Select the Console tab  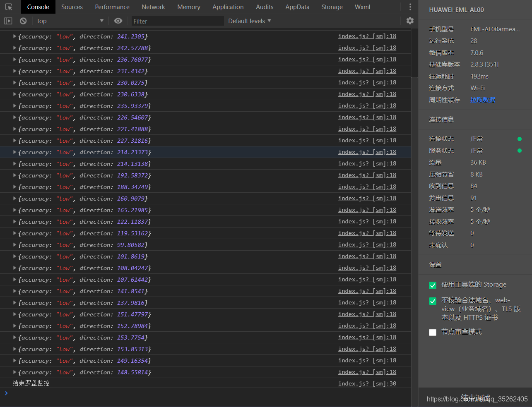(38, 7)
